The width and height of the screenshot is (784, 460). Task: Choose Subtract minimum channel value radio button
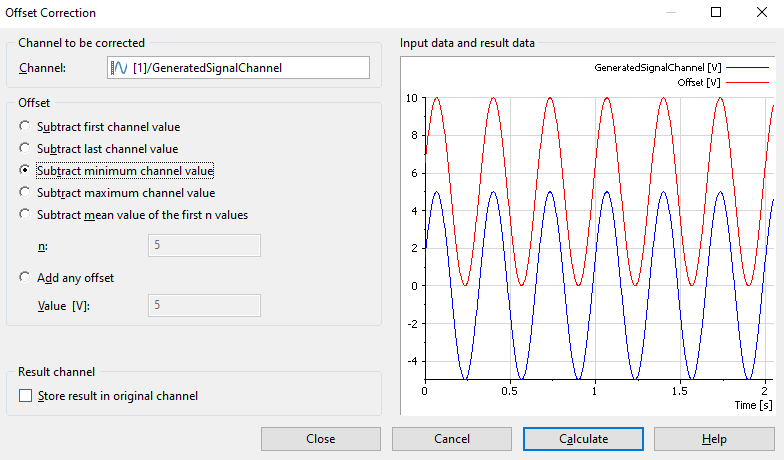pos(25,171)
